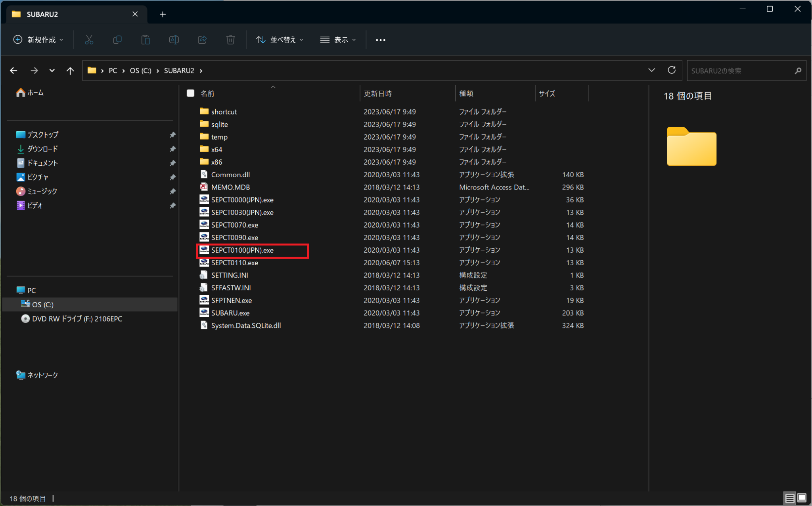The width and height of the screenshot is (812, 506).
Task: Click the OS (C:) breadcrumb in address bar
Action: click(140, 71)
